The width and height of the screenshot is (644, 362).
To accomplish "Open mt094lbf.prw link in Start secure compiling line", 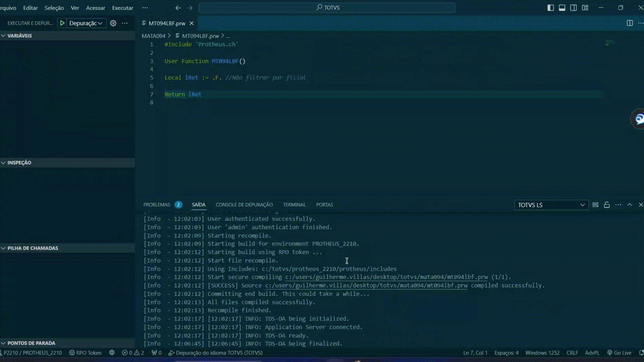I will click(x=386, y=277).
